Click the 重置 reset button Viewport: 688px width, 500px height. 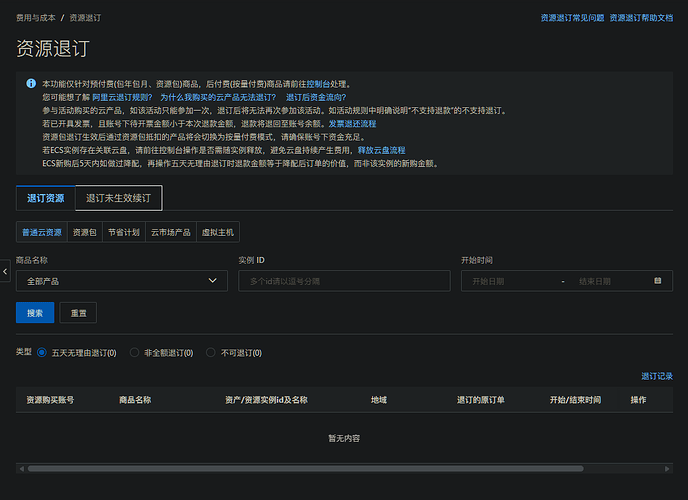(x=78, y=313)
